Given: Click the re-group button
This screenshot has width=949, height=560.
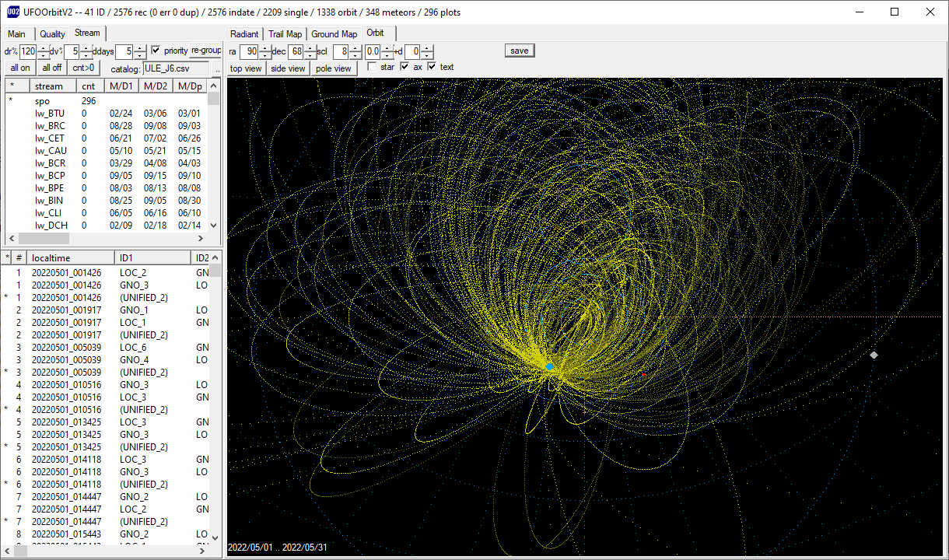Looking at the screenshot, I should [x=206, y=51].
